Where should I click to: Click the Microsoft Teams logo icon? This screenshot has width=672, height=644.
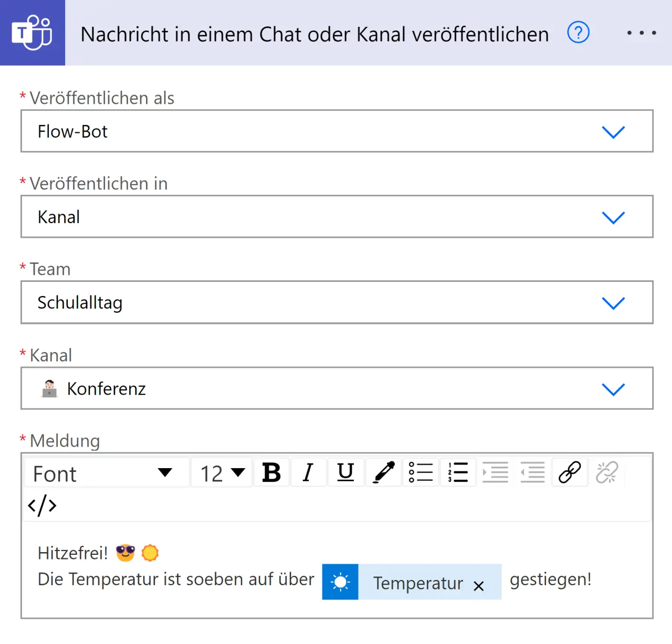32,33
